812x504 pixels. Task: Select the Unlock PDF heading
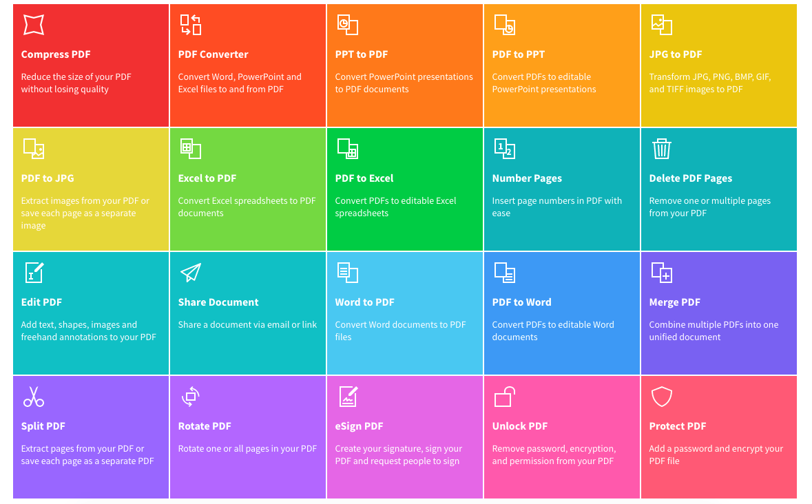519,426
